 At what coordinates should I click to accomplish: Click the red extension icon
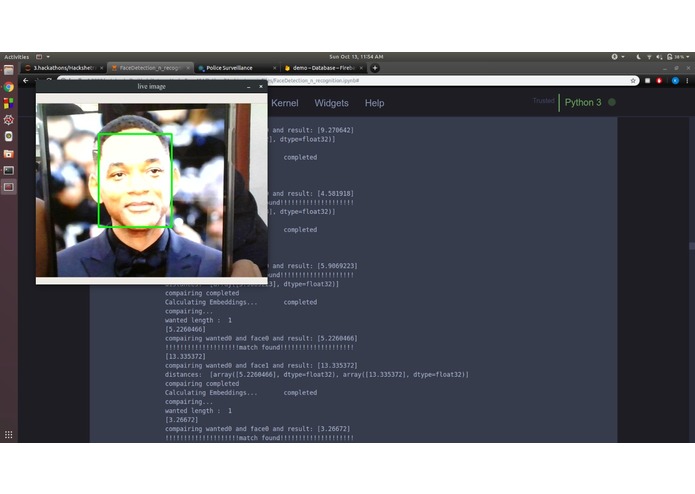click(x=659, y=81)
